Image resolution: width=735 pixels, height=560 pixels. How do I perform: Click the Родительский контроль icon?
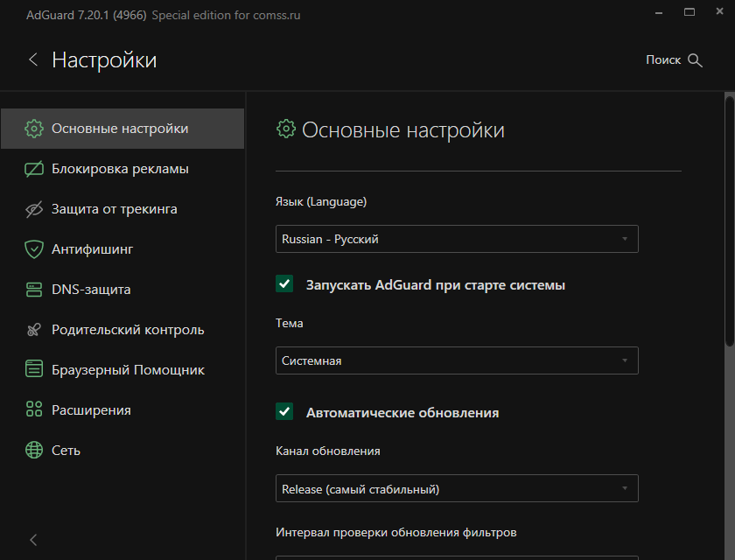tap(34, 330)
